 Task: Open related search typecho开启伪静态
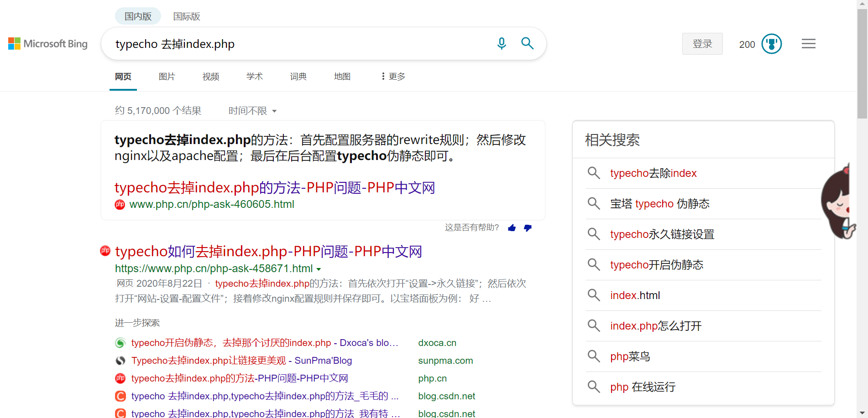[x=657, y=265]
